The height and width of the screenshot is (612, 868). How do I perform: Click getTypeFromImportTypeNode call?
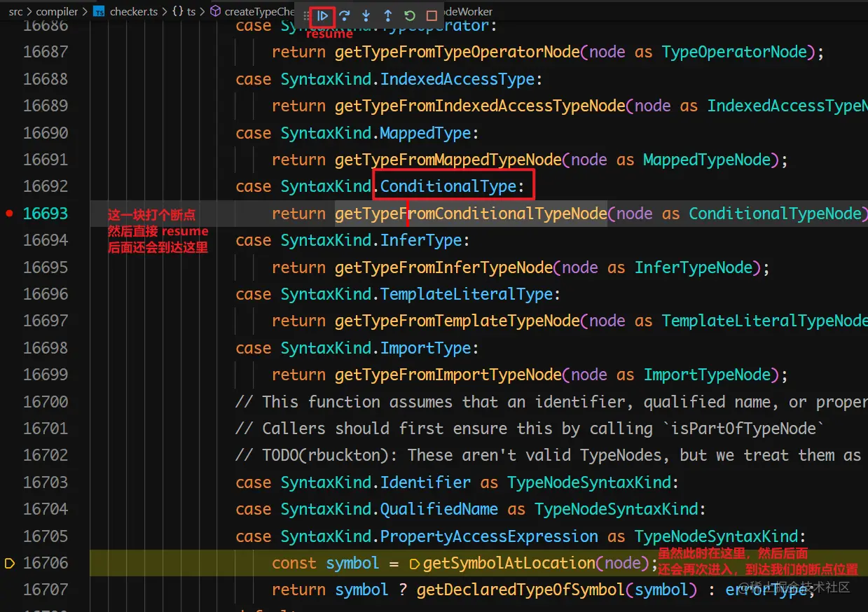point(448,375)
